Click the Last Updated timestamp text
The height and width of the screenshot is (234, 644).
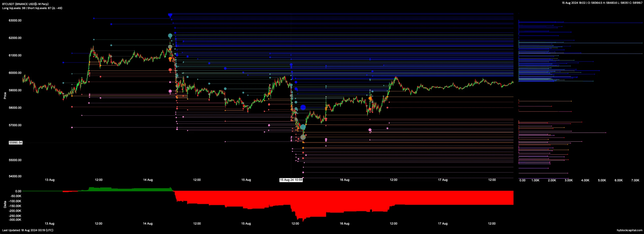point(28,230)
